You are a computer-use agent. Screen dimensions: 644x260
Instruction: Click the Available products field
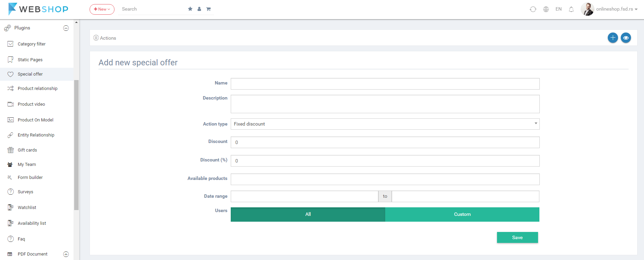pos(385,179)
